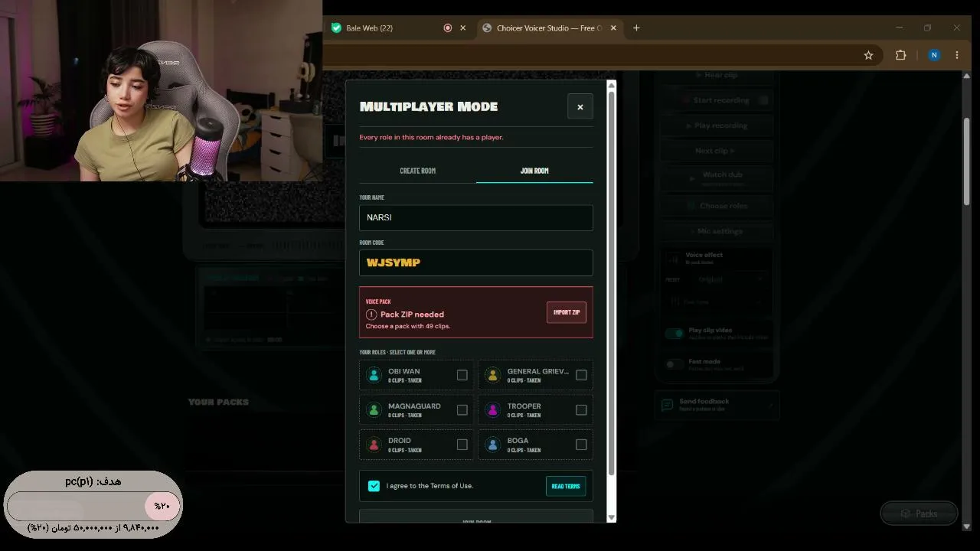Click the dialog scrollbar down arrow
The image size is (980, 551).
pyautogui.click(x=611, y=517)
